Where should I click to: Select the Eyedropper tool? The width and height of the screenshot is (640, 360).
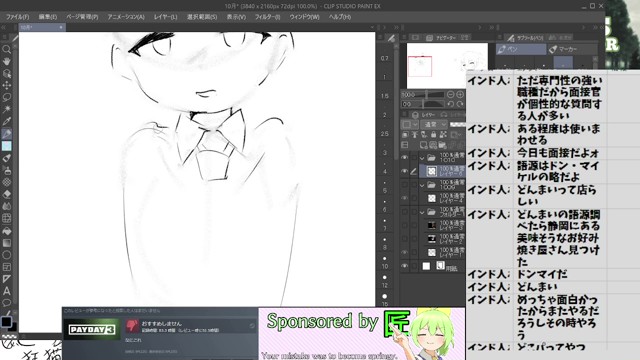coord(7,121)
